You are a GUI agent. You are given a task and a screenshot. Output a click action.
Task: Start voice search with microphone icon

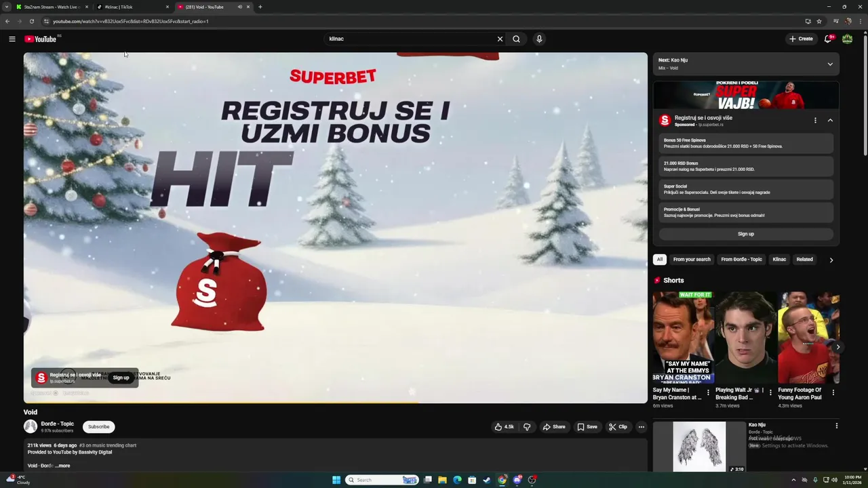539,39
